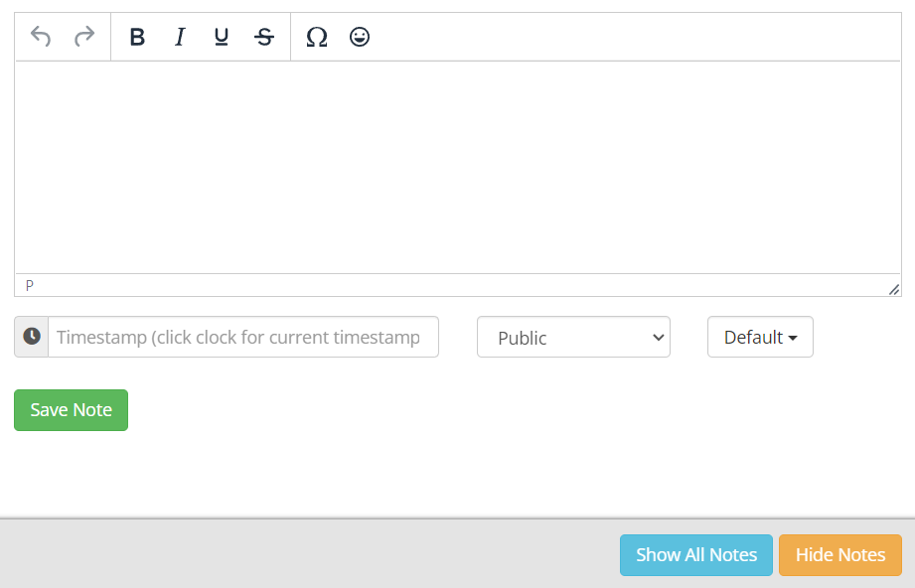Click the P element path in status bar
Screen dimensions: 915x588
(x=30, y=286)
